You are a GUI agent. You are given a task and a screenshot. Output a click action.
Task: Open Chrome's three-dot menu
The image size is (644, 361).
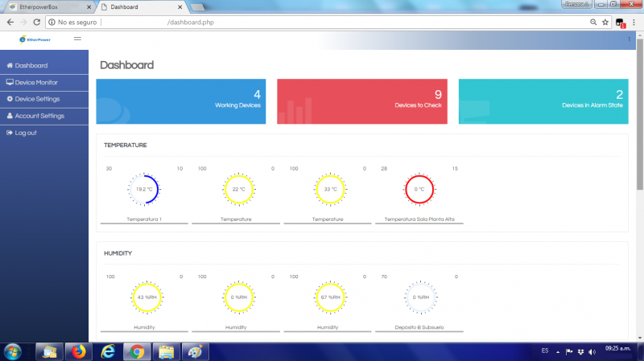(634, 22)
